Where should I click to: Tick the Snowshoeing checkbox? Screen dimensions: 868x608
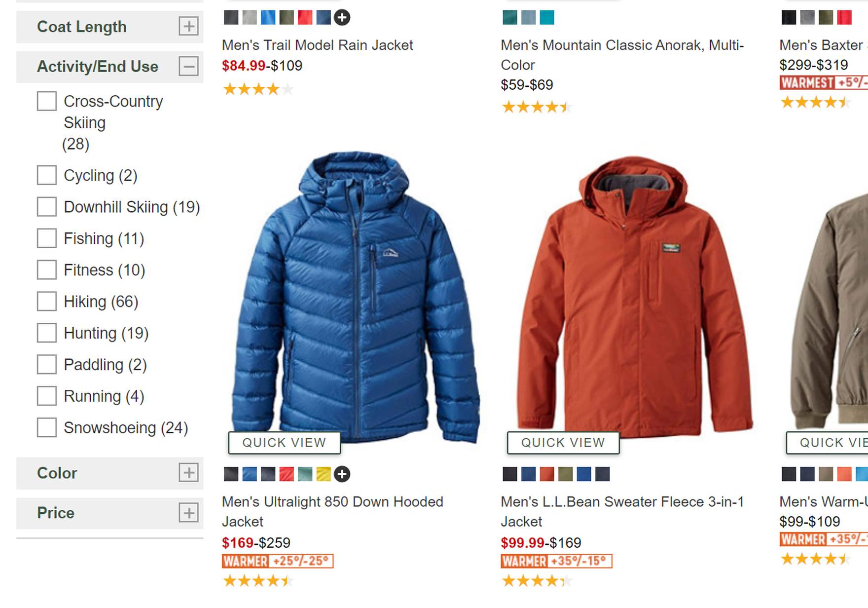click(47, 427)
